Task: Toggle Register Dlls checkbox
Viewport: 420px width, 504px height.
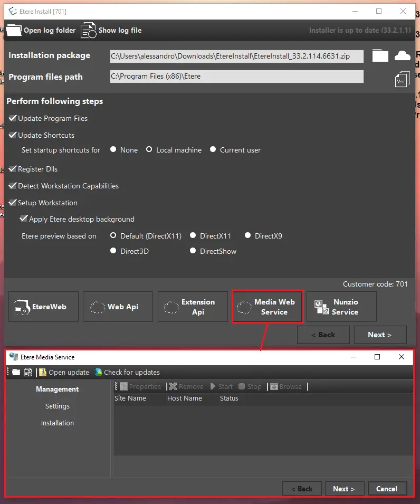Action: pyautogui.click(x=13, y=169)
